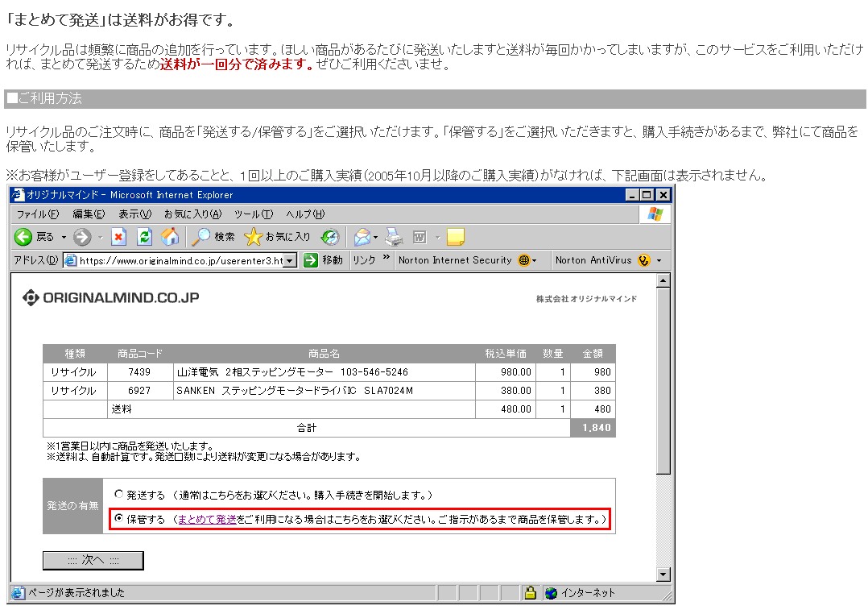The width and height of the screenshot is (868, 614).
Task: Click the IE icon in the title bar
Action: click(x=18, y=194)
